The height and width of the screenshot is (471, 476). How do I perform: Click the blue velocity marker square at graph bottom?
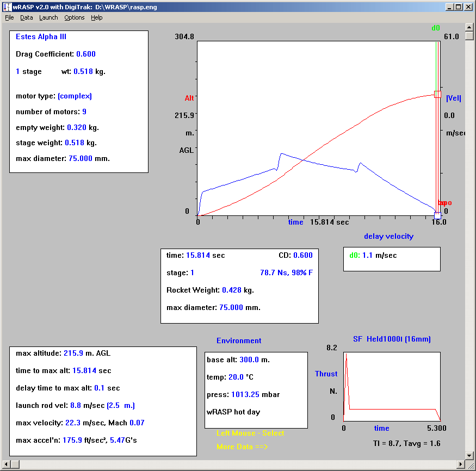tap(437, 215)
